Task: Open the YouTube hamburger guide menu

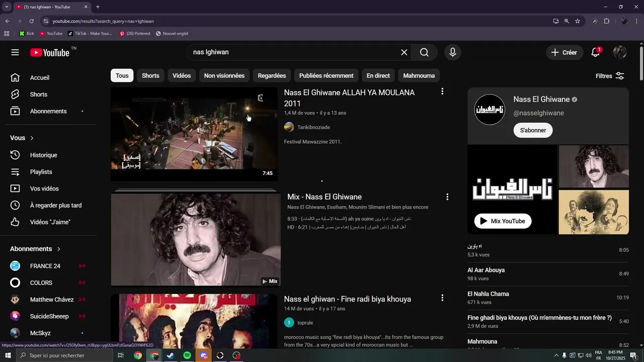Action: coord(15,52)
